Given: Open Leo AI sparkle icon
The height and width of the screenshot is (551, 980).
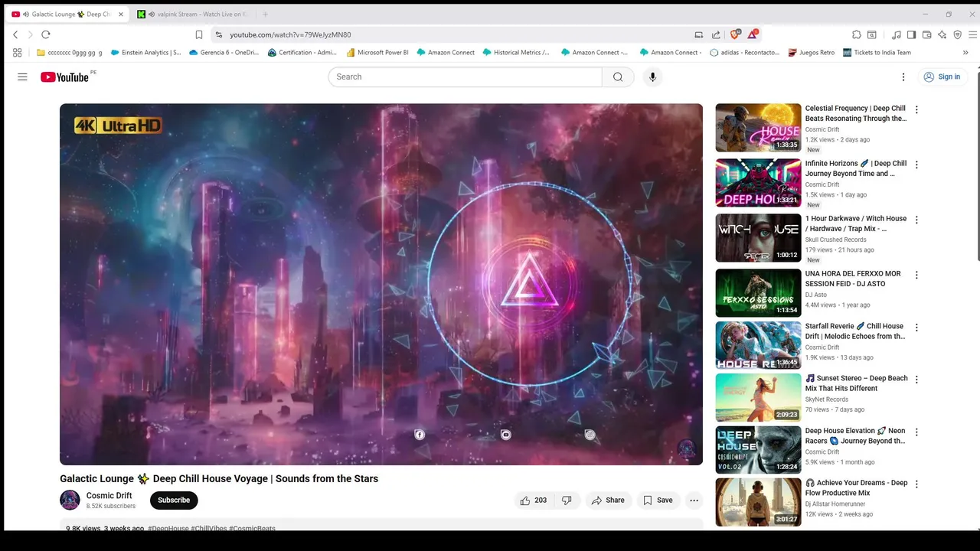Looking at the screenshot, I should pyautogui.click(x=942, y=34).
